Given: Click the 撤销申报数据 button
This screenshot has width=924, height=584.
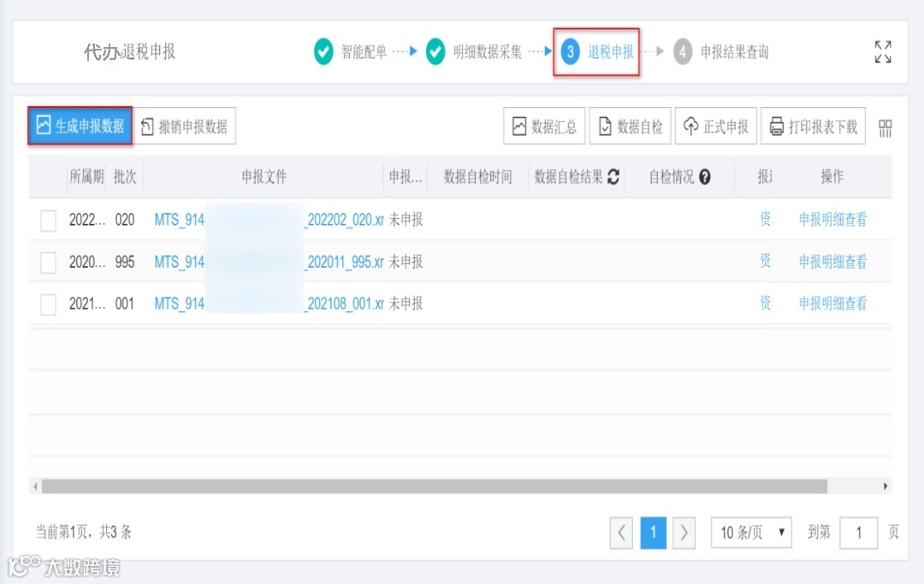Looking at the screenshot, I should point(185,126).
